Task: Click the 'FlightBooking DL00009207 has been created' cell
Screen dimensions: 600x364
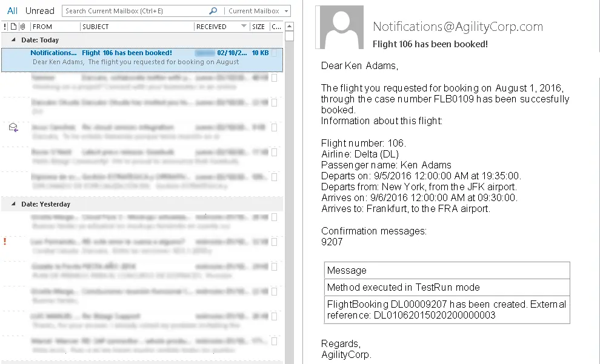Action: click(447, 309)
